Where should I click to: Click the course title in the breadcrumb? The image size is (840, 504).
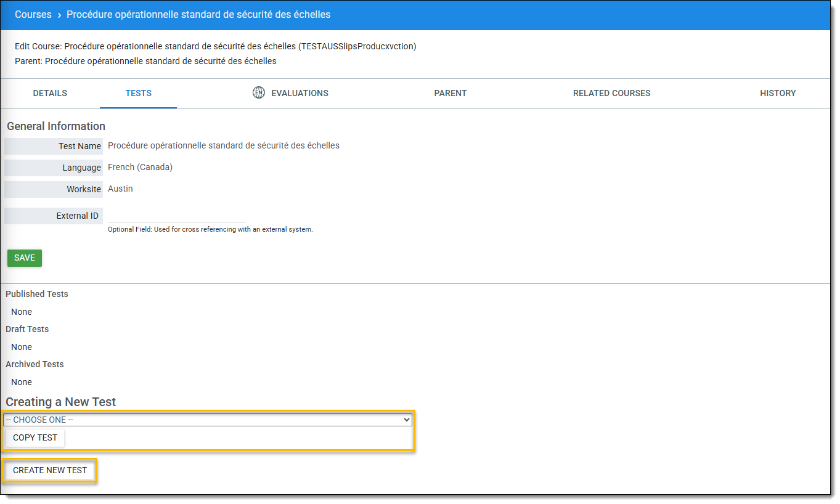198,15
